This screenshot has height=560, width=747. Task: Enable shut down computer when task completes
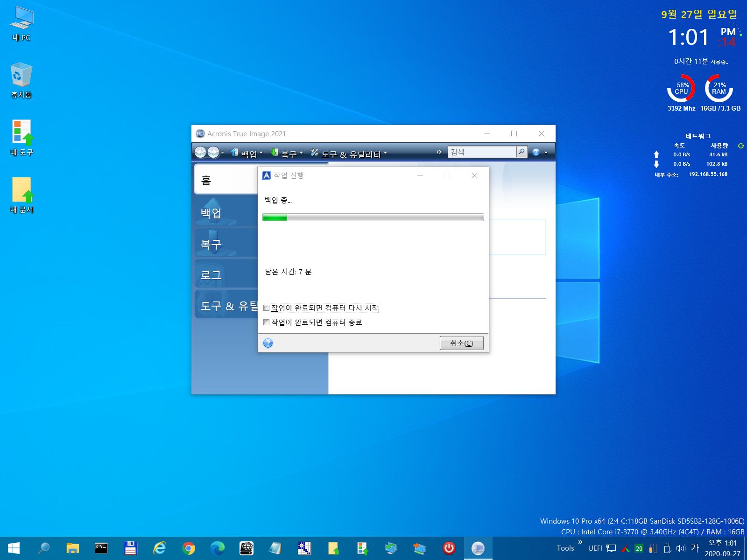(x=267, y=322)
